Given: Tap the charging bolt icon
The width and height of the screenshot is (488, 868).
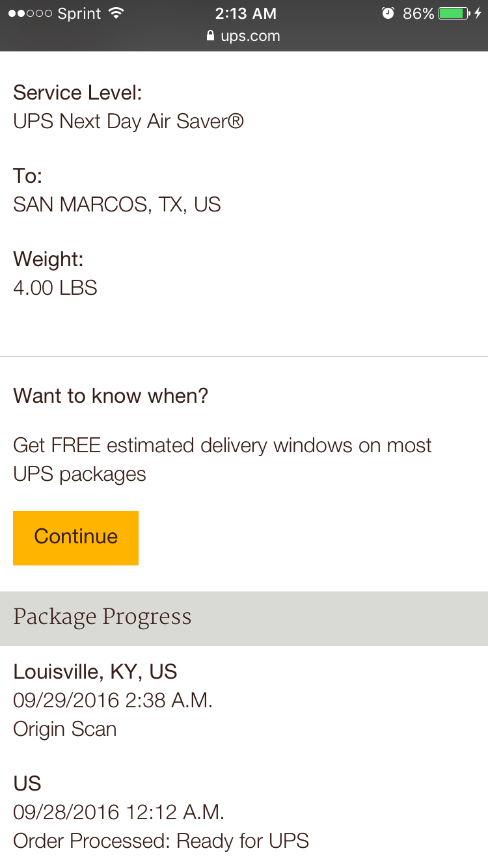Looking at the screenshot, I should 478,13.
